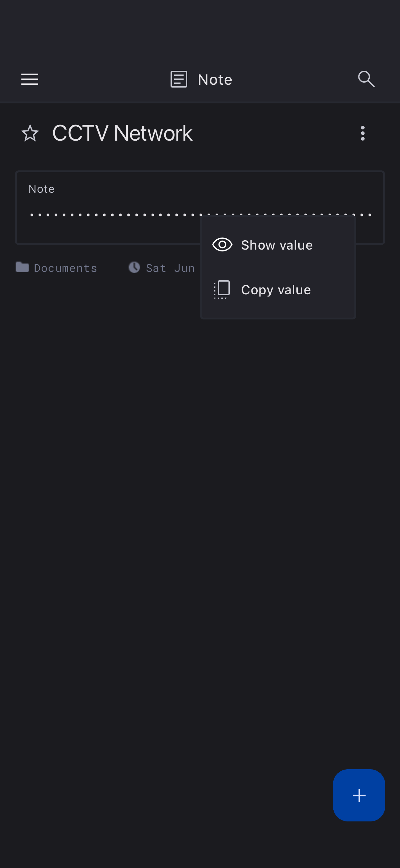The image size is (400, 868).
Task: Click the Note header title text
Action: 215,80
